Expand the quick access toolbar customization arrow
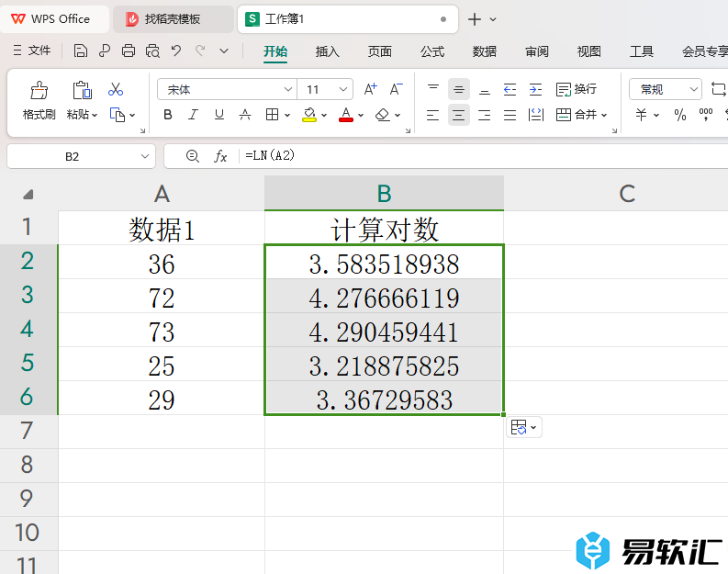This screenshot has width=728, height=574. click(x=224, y=51)
